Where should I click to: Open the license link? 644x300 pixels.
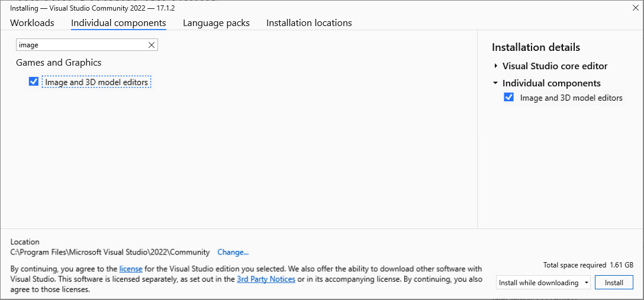pos(131,269)
